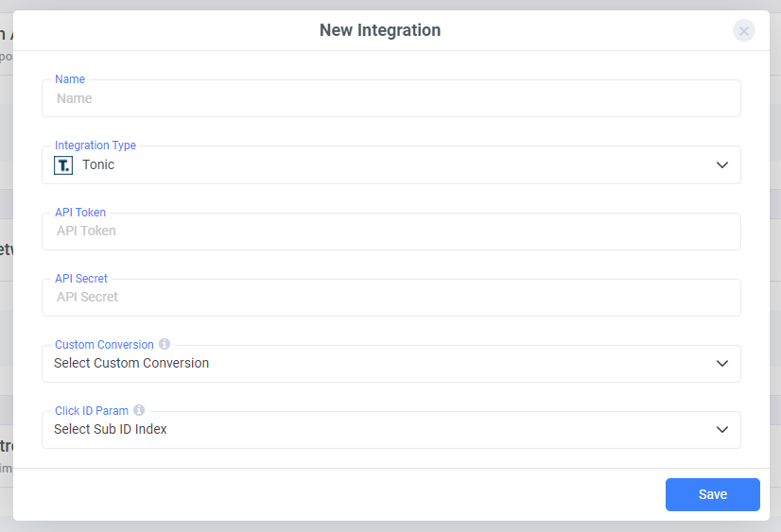
Task: Open the Select Custom Conversion dropdown
Action: point(378,364)
